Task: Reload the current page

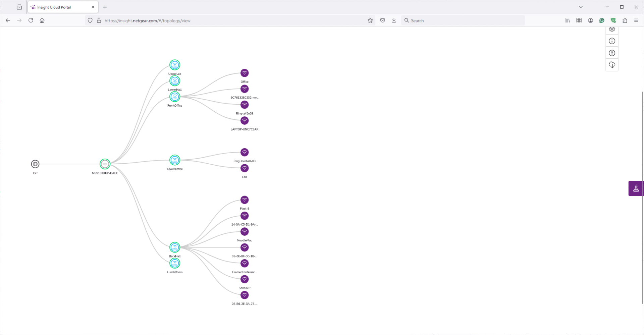Action: click(x=31, y=20)
